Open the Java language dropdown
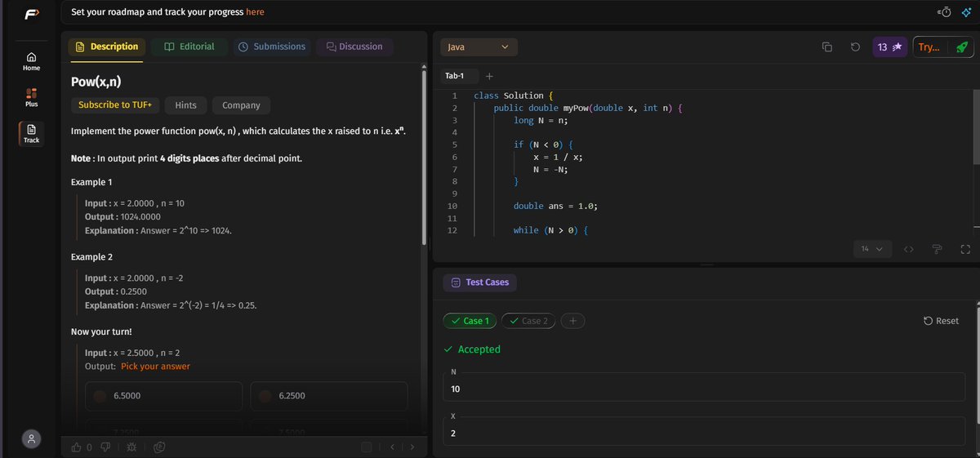This screenshot has height=458, width=980. tap(478, 47)
